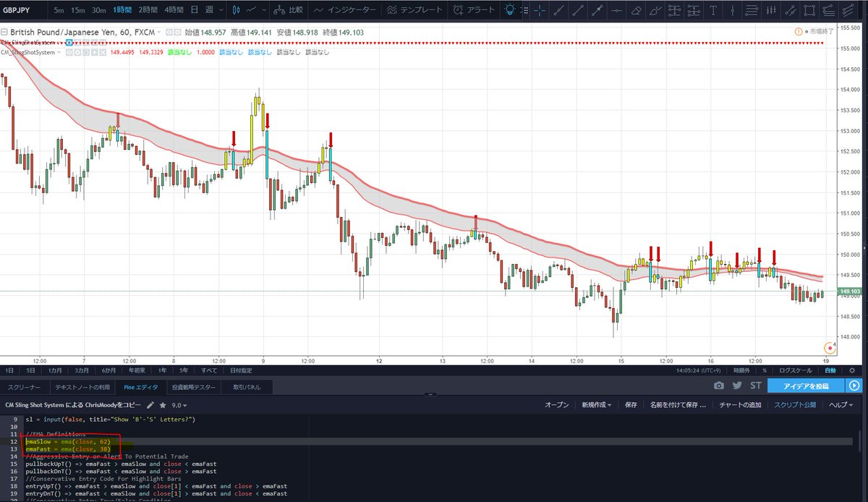
Task: Select the arrow line drawing tool
Action: (x=597, y=10)
